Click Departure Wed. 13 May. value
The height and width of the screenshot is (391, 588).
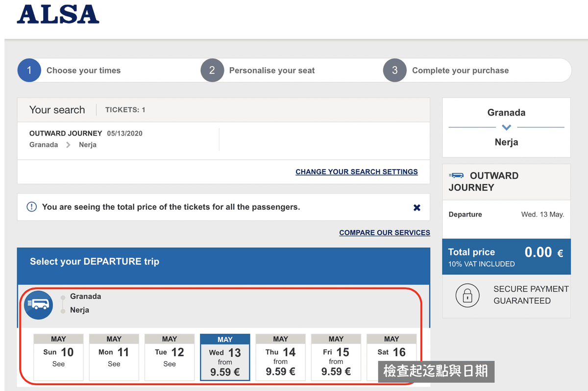click(x=542, y=215)
